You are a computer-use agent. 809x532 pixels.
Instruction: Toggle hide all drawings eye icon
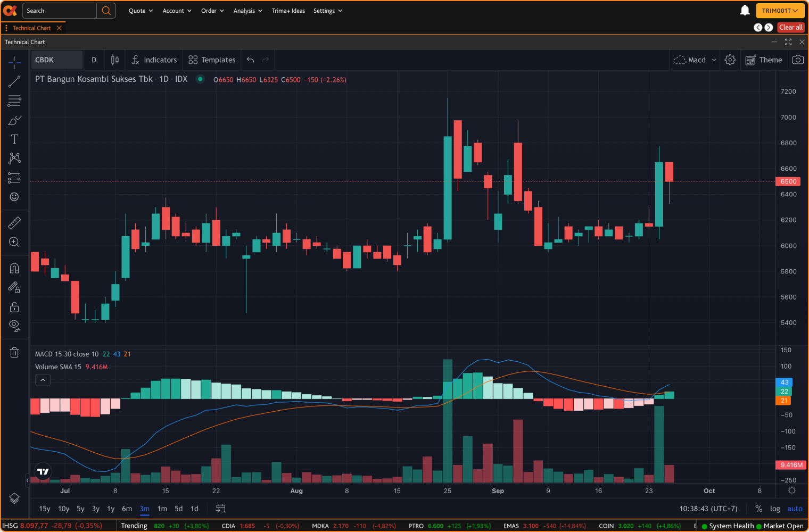(14, 326)
